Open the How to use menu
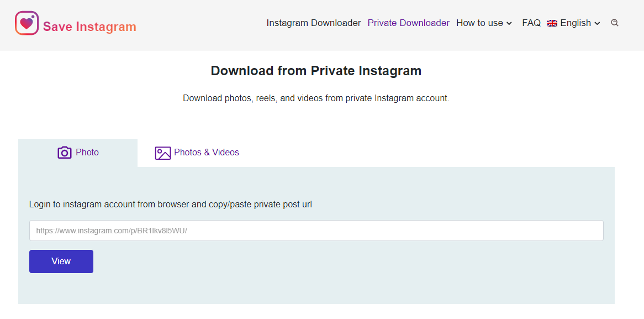This screenshot has height=319, width=644. 479,23
